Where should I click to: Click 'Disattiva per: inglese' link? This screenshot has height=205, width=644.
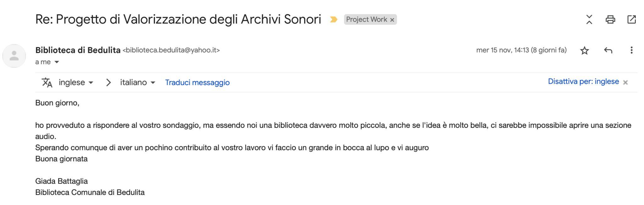point(583,82)
